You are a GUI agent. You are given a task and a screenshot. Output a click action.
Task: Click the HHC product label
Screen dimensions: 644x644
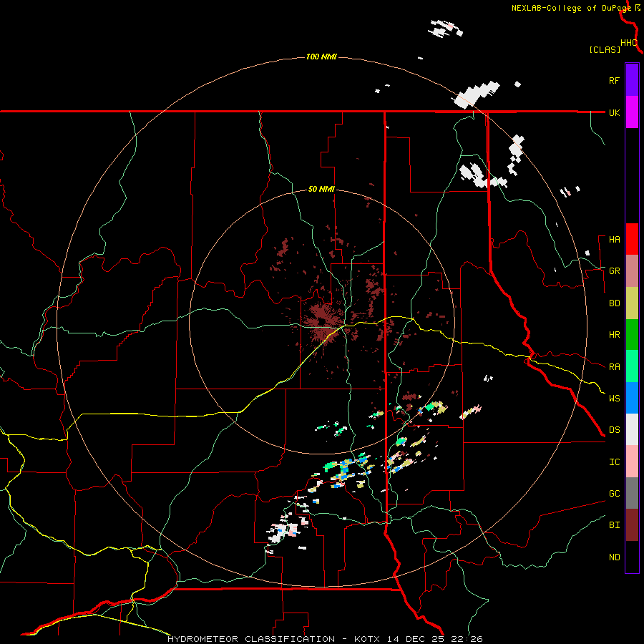[629, 43]
